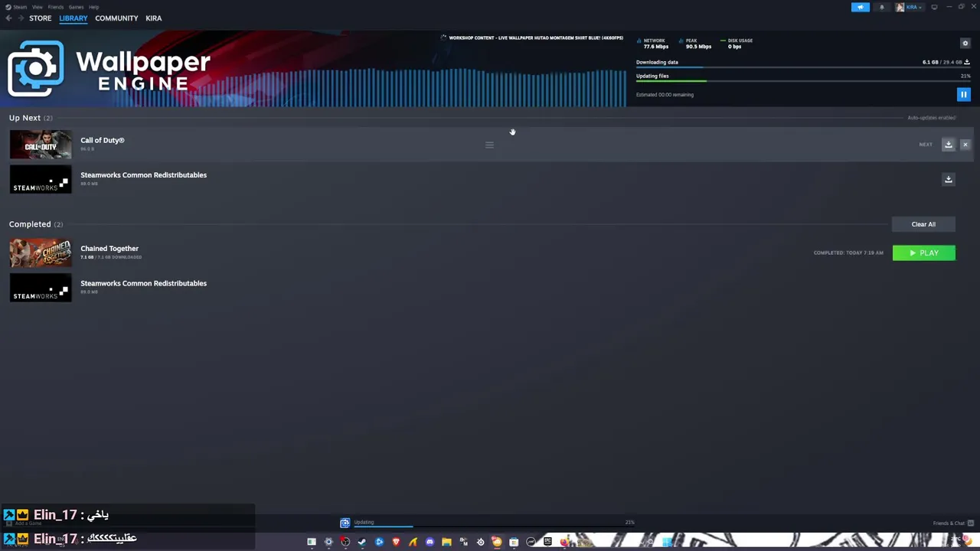Click the Auto-updates enabled label
Viewport: 980px width, 551px height.
point(932,118)
